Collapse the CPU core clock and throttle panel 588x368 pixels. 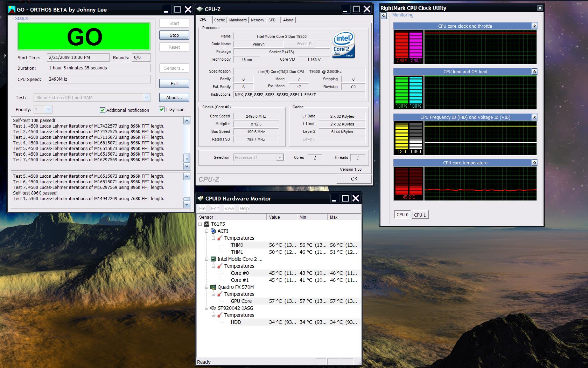[x=534, y=26]
